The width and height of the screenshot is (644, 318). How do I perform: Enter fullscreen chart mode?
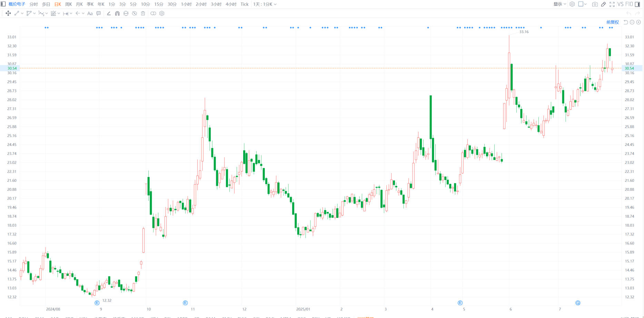click(612, 4)
